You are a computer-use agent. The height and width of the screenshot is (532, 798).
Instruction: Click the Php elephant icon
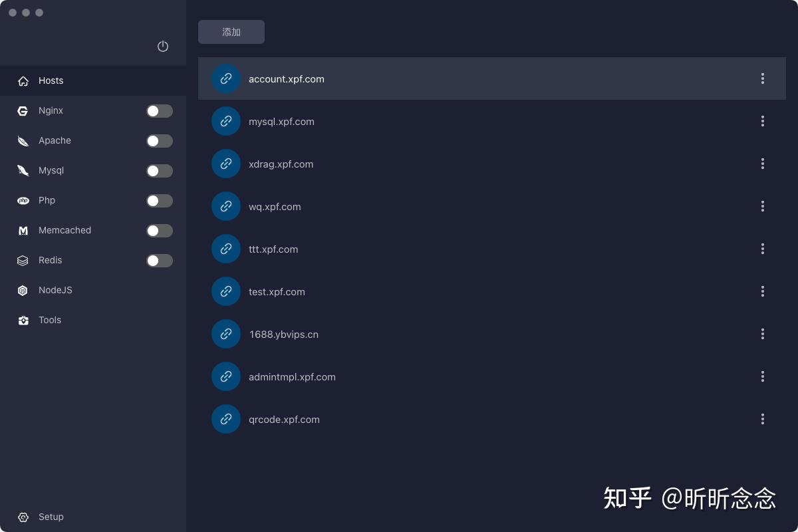pos(23,200)
